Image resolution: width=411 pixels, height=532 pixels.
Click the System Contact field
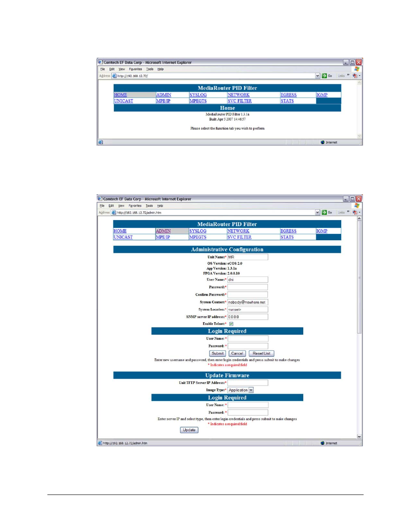(248, 302)
